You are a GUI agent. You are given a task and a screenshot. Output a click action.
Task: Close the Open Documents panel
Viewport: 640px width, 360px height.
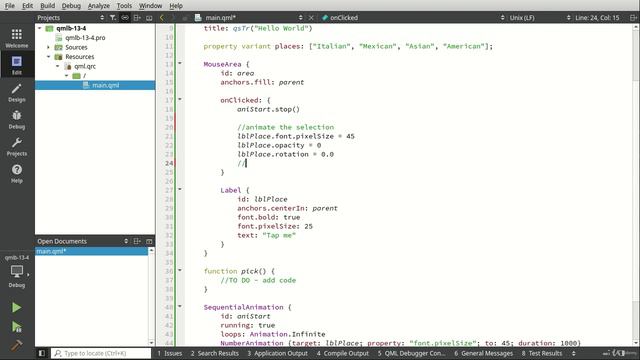149,241
